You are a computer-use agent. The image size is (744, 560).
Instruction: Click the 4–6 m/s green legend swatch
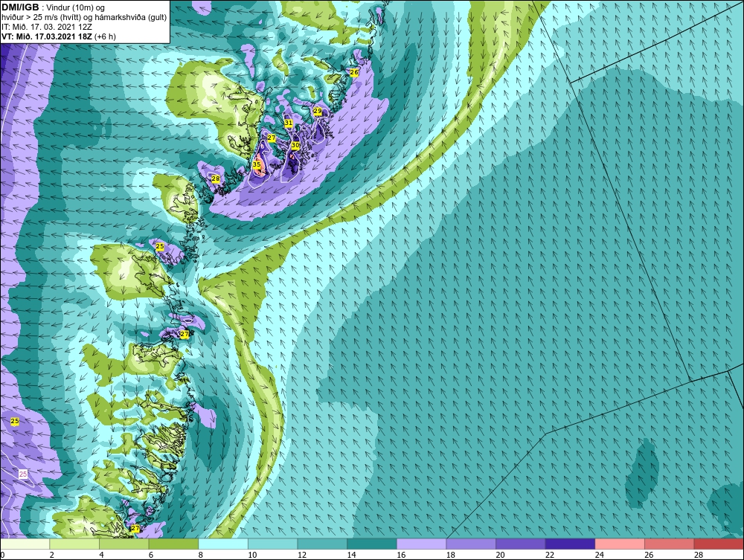click(124, 544)
